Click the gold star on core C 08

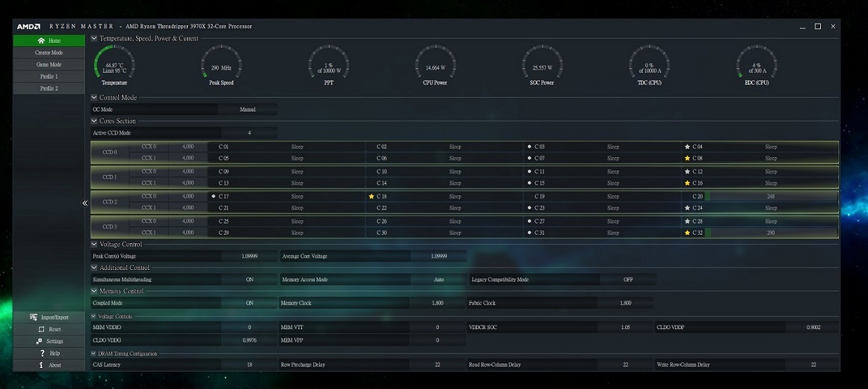point(687,158)
